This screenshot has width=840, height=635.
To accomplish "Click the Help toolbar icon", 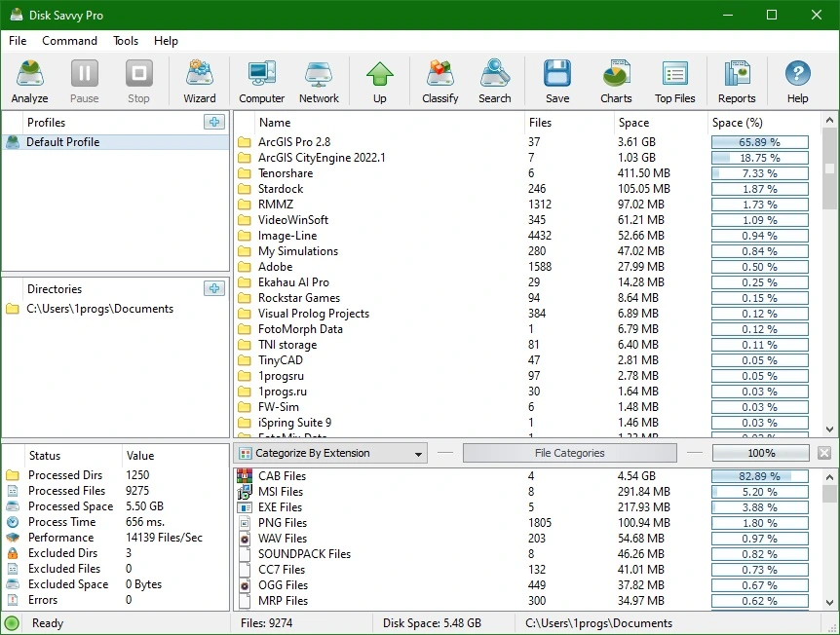I will click(x=797, y=82).
